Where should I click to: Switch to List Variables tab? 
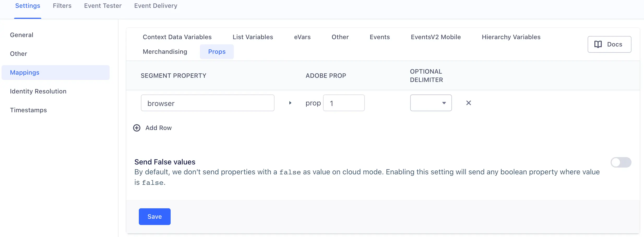pos(253,37)
